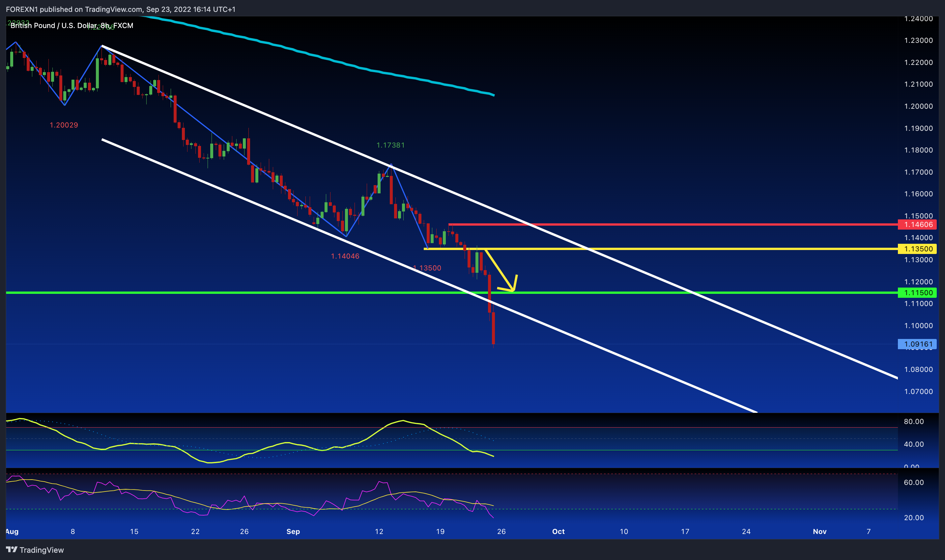Click the 10 date label on time axis
Image resolution: width=945 pixels, height=560 pixels.
pos(624,531)
